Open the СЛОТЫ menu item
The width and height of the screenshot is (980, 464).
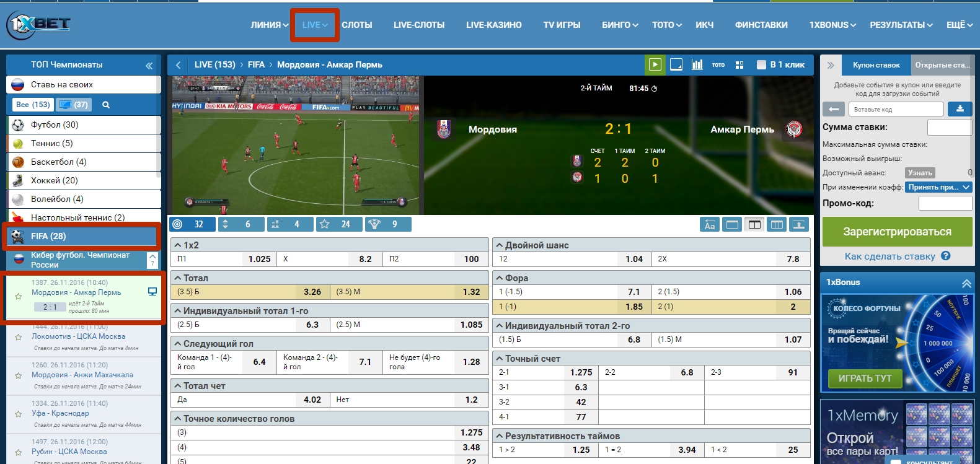coord(357,25)
